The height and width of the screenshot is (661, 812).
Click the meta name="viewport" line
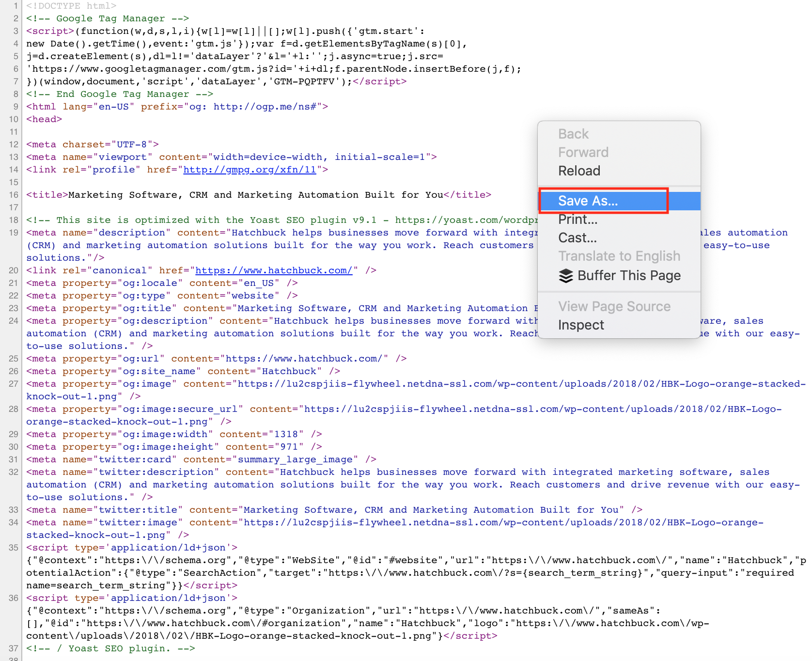click(232, 157)
